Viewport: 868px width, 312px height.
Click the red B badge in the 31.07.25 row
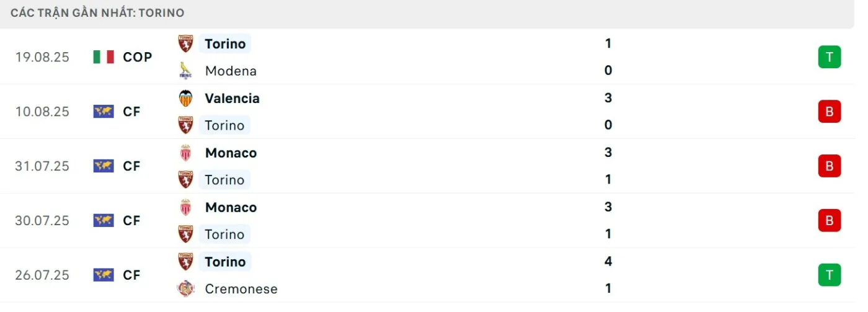click(829, 166)
